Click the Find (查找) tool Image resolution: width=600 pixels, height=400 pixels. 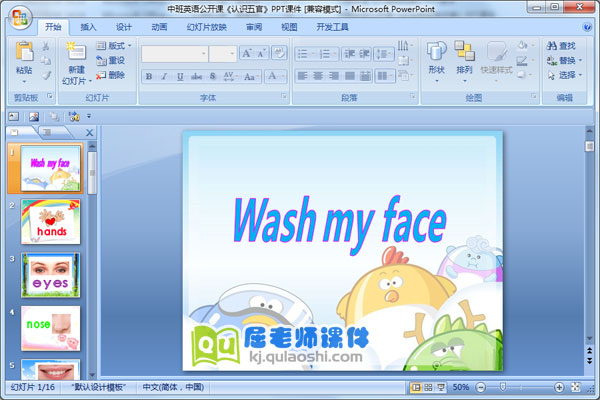[561, 45]
